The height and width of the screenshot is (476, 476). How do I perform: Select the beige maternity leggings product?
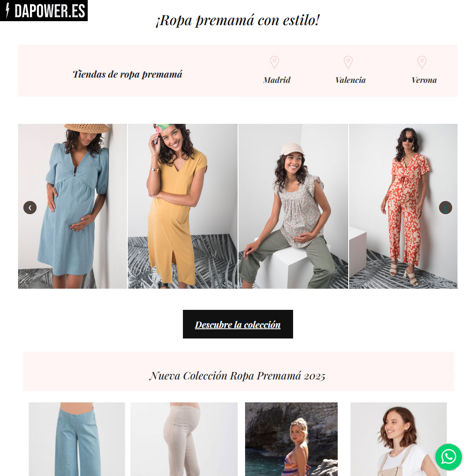tap(184, 439)
